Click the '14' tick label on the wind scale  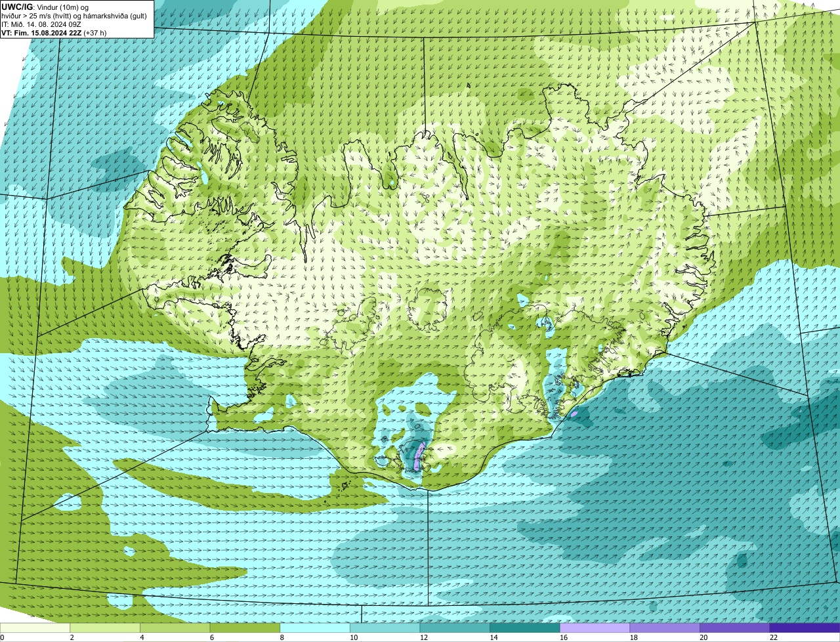pos(493,637)
